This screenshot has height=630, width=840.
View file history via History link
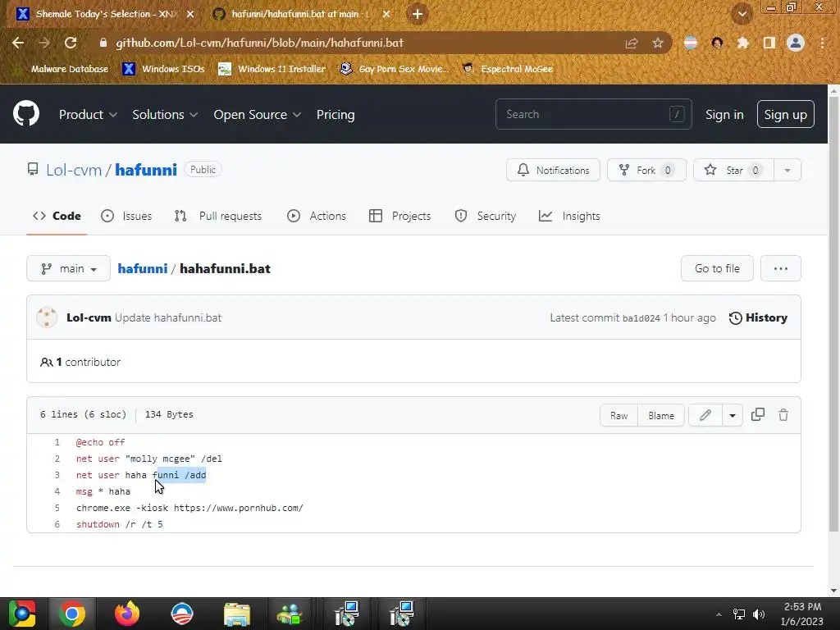pos(758,317)
